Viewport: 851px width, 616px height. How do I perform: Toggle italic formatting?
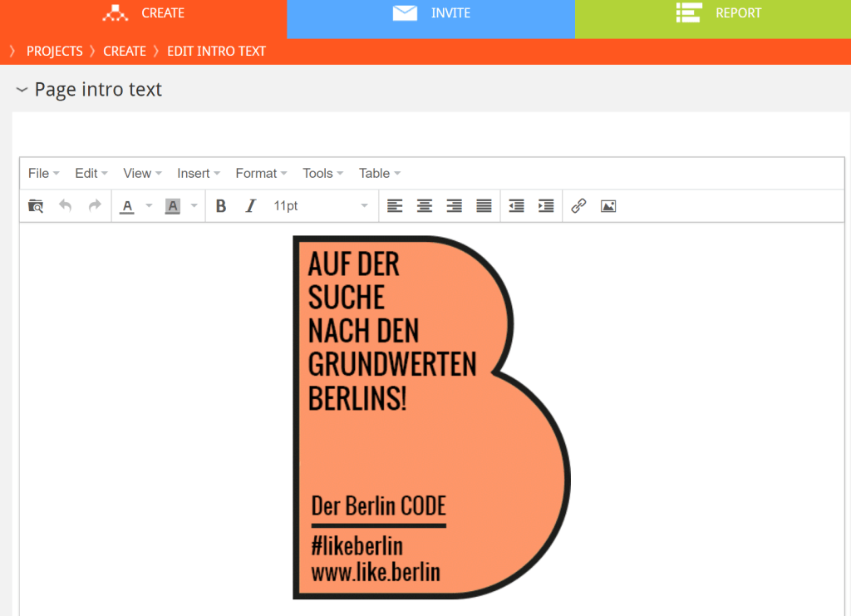coord(251,206)
